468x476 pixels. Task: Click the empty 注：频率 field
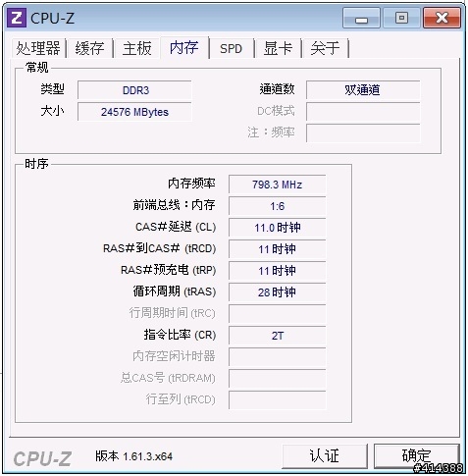click(x=363, y=133)
